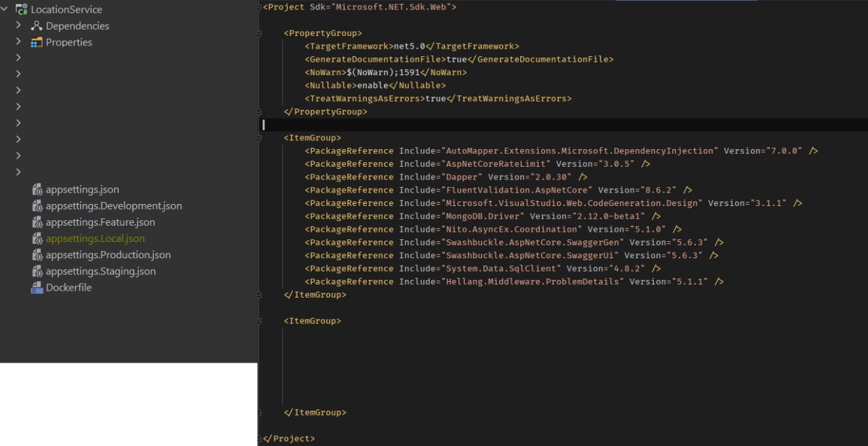Select the appsettings.Staging.json file
The width and height of the screenshot is (868, 446).
100,271
